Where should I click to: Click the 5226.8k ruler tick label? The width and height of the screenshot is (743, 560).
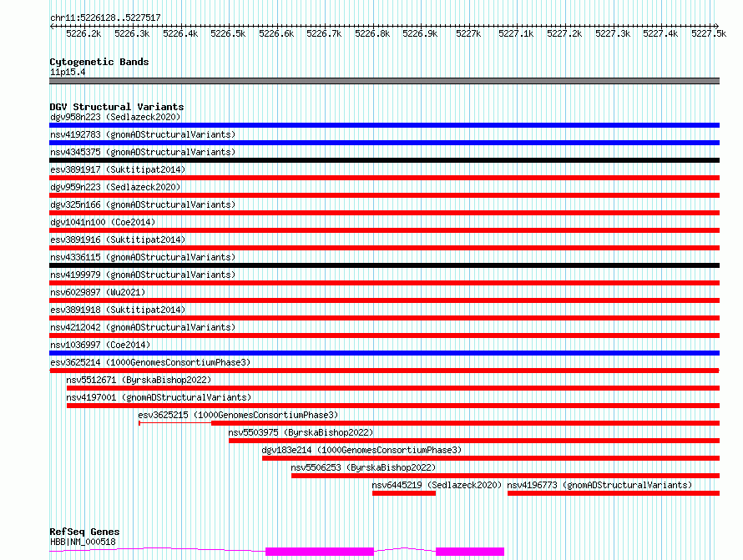click(x=372, y=33)
